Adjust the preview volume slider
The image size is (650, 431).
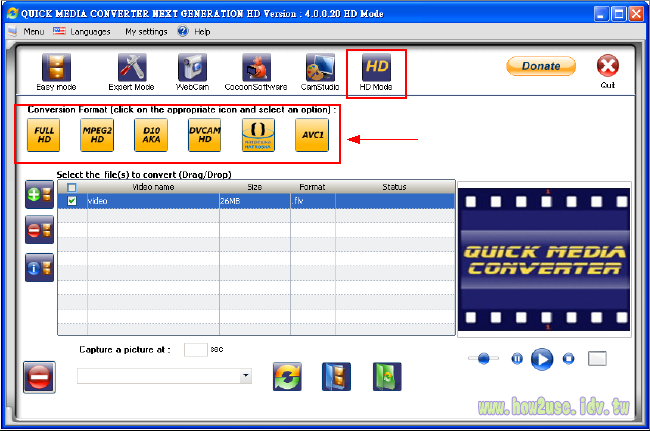484,358
